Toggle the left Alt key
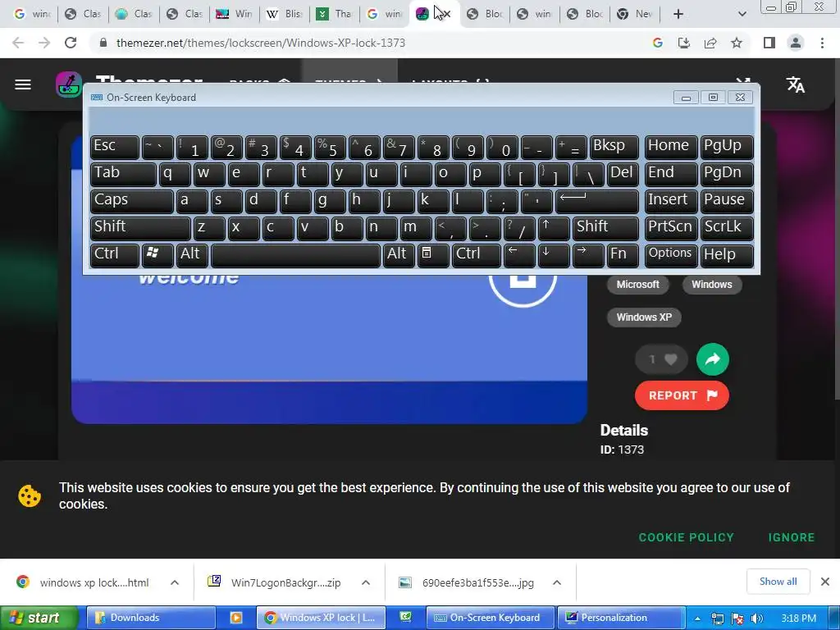 pyautogui.click(x=192, y=255)
